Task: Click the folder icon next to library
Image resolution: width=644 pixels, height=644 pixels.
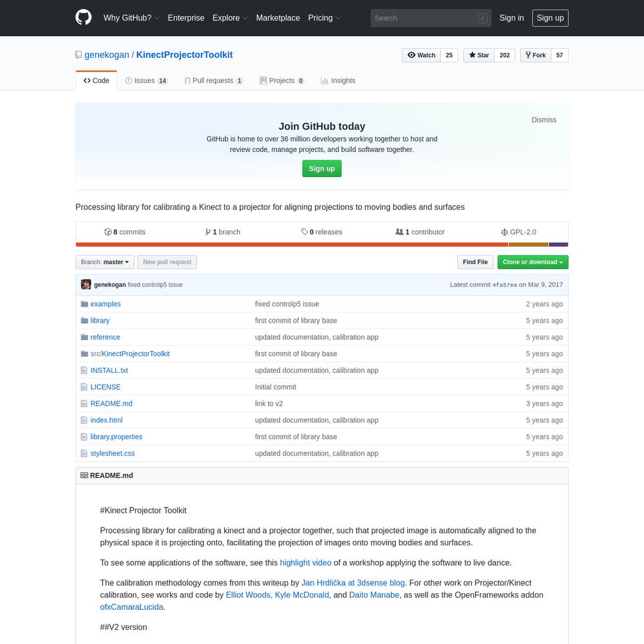Action: click(x=84, y=320)
